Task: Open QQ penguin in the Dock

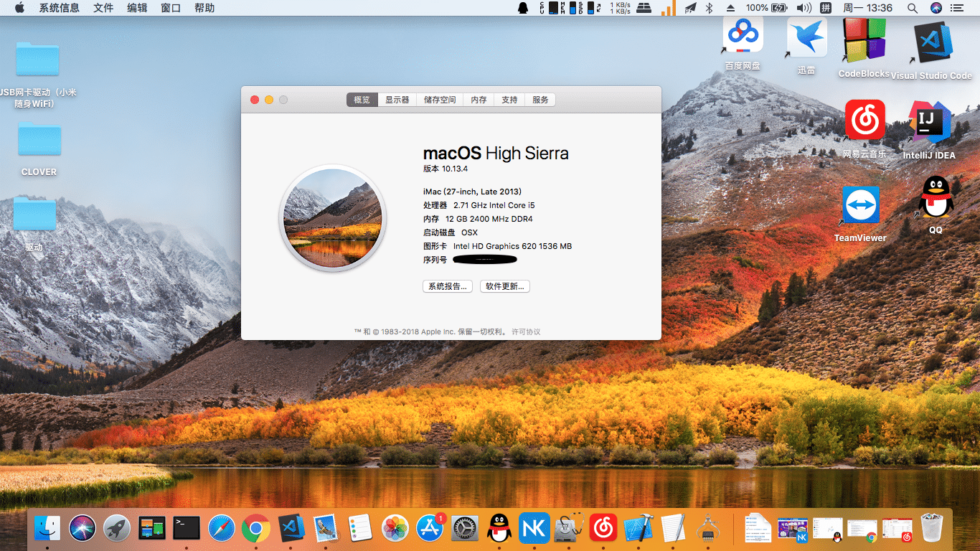Action: [499, 528]
